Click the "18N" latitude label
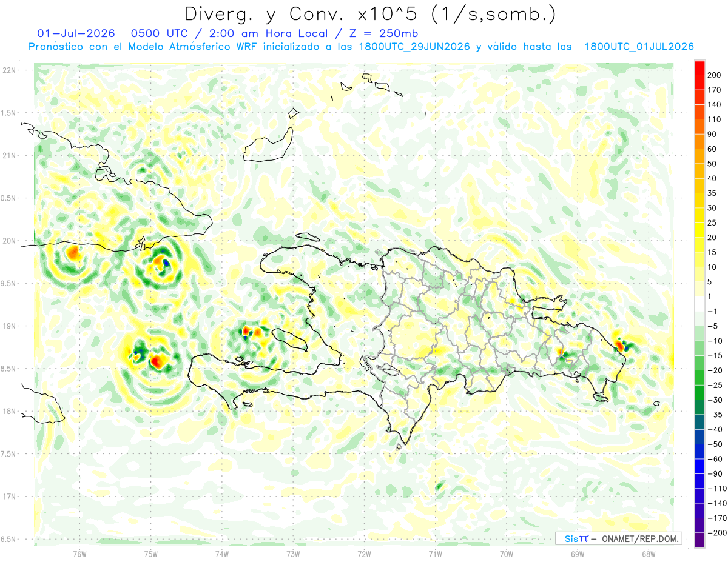728x562 pixels. point(9,411)
